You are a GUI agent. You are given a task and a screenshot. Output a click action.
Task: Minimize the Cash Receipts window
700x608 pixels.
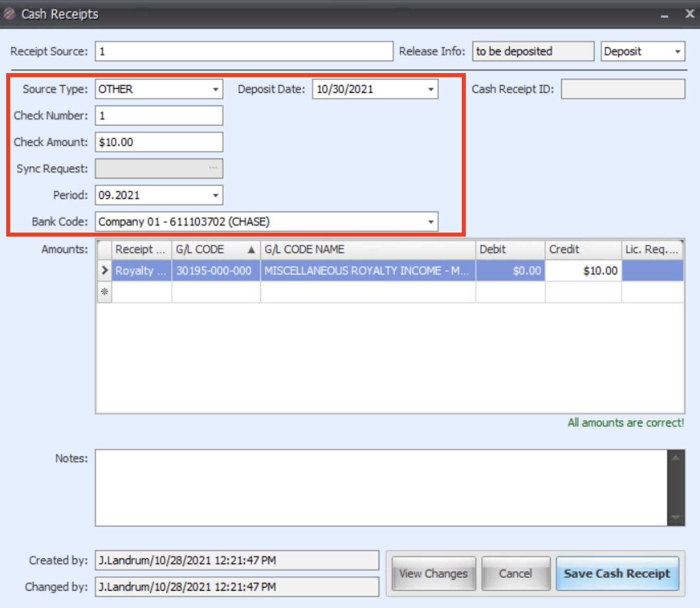[665, 16]
